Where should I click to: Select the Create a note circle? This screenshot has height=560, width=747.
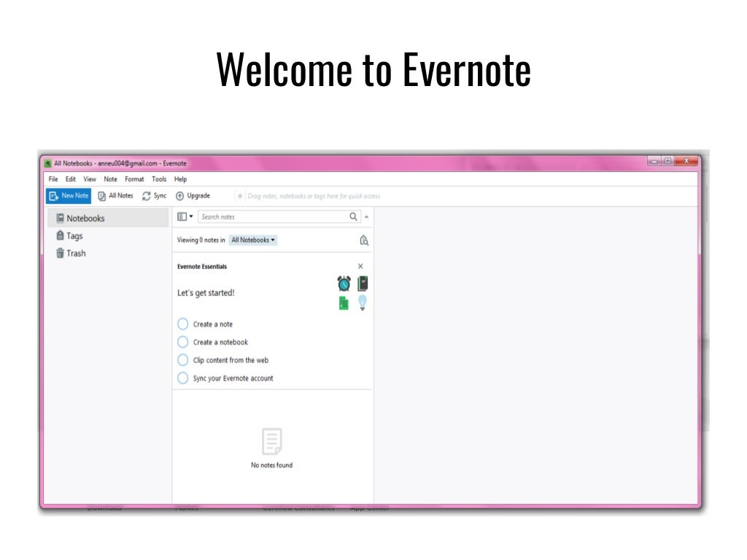pyautogui.click(x=183, y=324)
